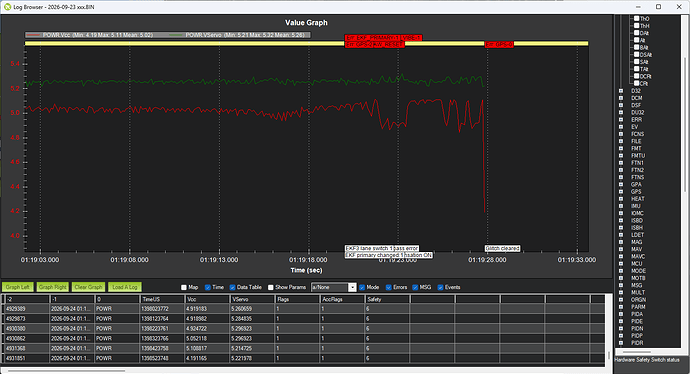Select the row number cell 4929389
690x374 pixels.
point(26,309)
